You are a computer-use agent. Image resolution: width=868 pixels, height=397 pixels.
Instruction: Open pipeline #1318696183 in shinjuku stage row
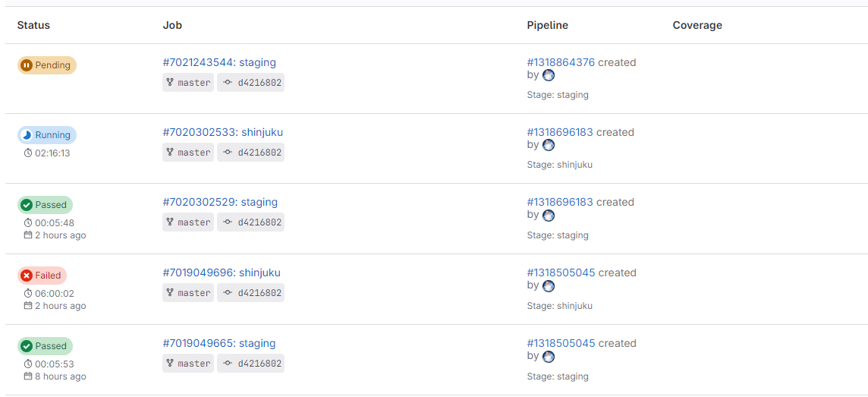[x=560, y=132]
